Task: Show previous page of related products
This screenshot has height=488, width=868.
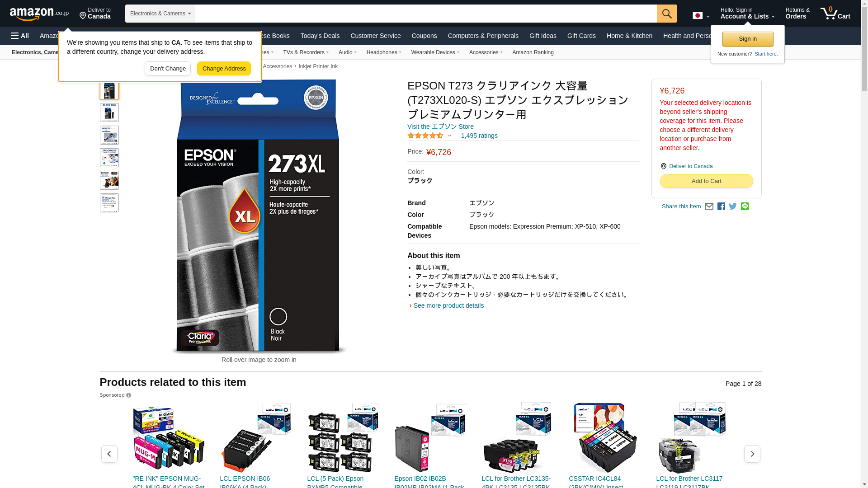Action: [x=109, y=454]
